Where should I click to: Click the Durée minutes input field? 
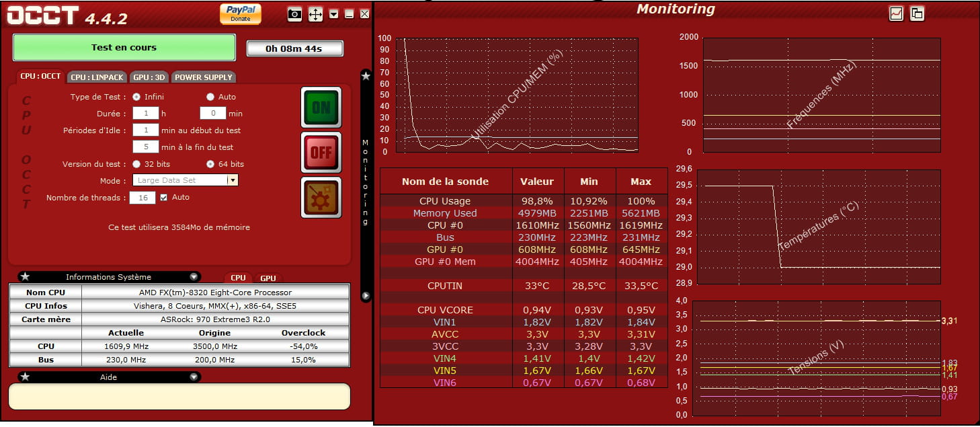pos(213,114)
